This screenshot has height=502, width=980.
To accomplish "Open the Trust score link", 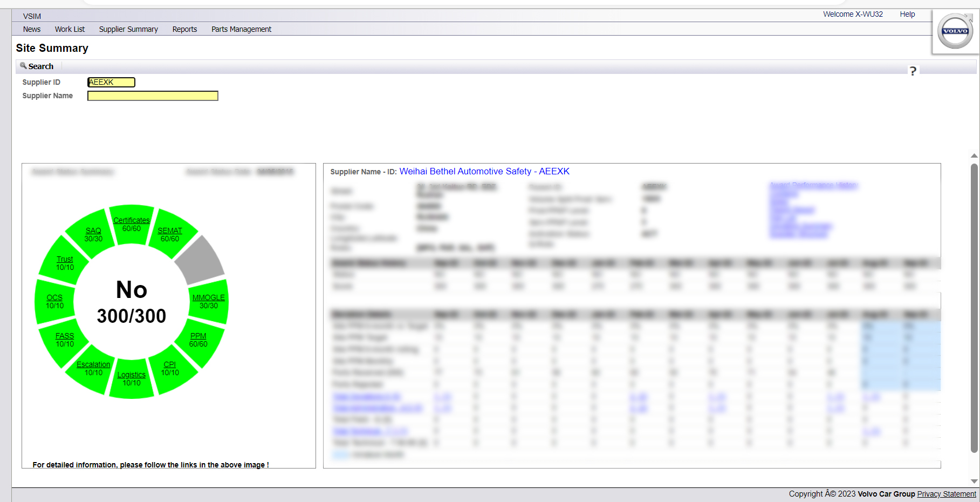I will [65, 259].
